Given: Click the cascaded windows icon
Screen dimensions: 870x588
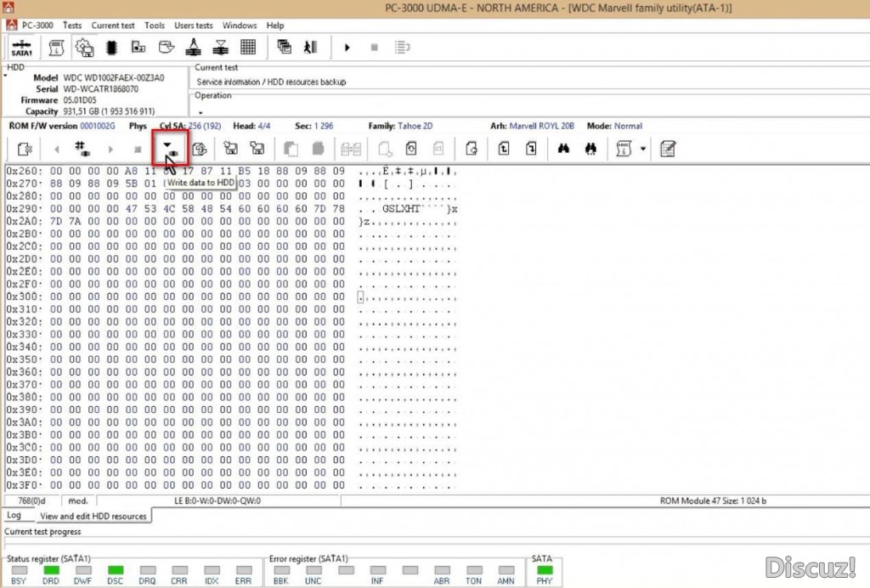Looking at the screenshot, I should (x=284, y=47).
